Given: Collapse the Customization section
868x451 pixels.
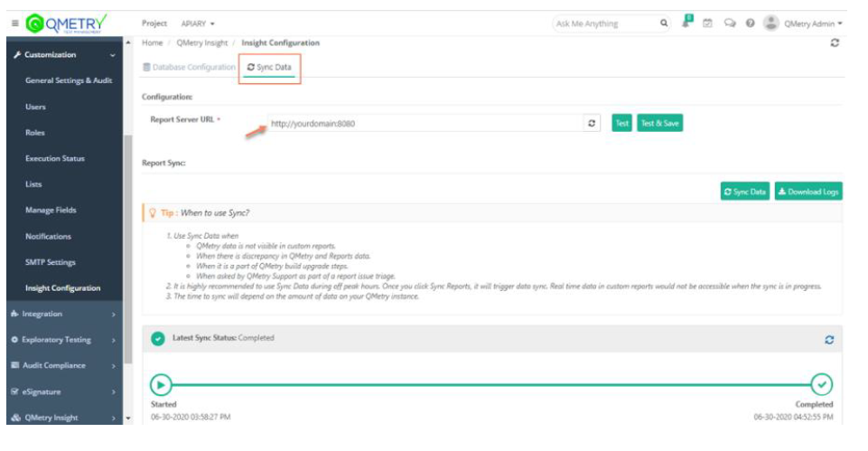Looking at the screenshot, I should 113,55.
